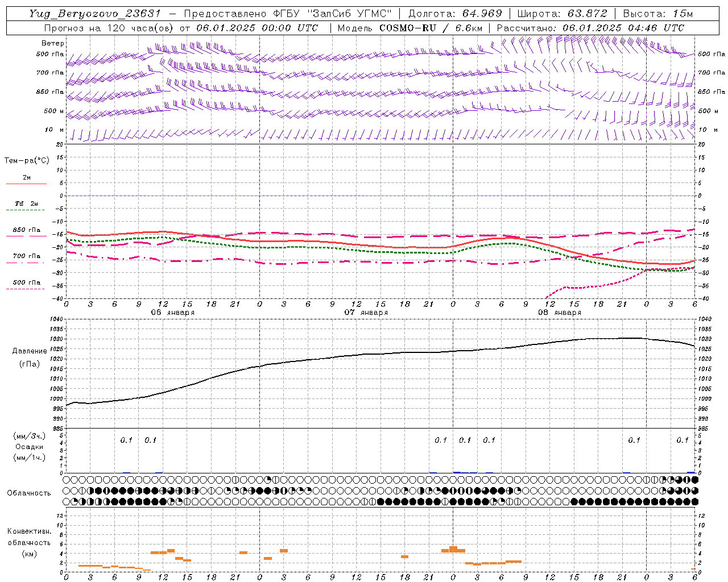
Task: Click the 06 января date label
Action: [173, 313]
